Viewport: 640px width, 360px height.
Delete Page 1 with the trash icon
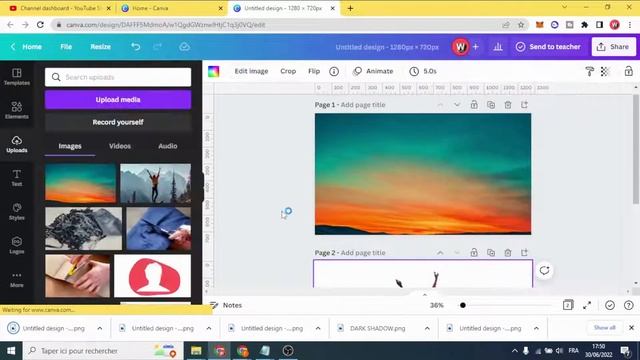508,105
